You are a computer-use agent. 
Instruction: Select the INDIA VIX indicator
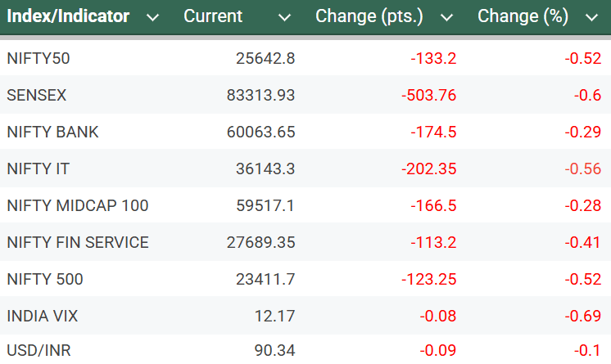43,316
